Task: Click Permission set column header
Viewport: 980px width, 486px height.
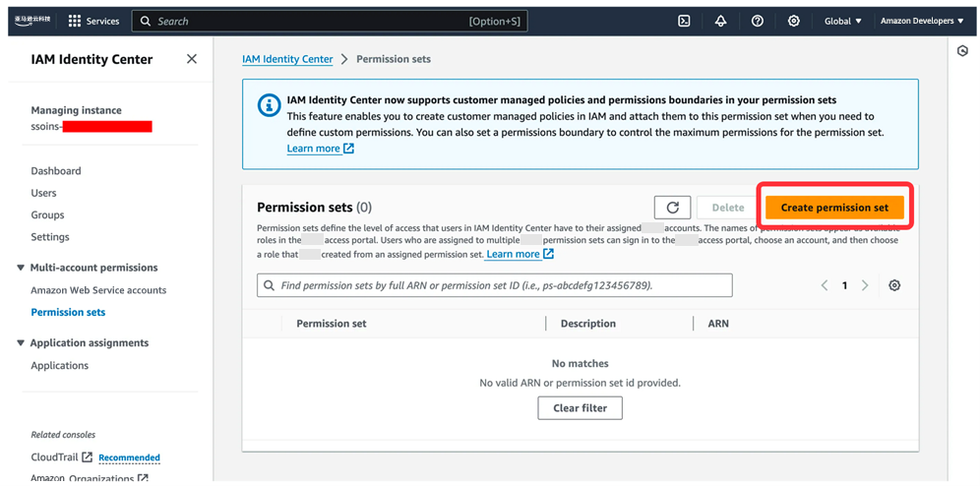Action: pyautogui.click(x=332, y=324)
